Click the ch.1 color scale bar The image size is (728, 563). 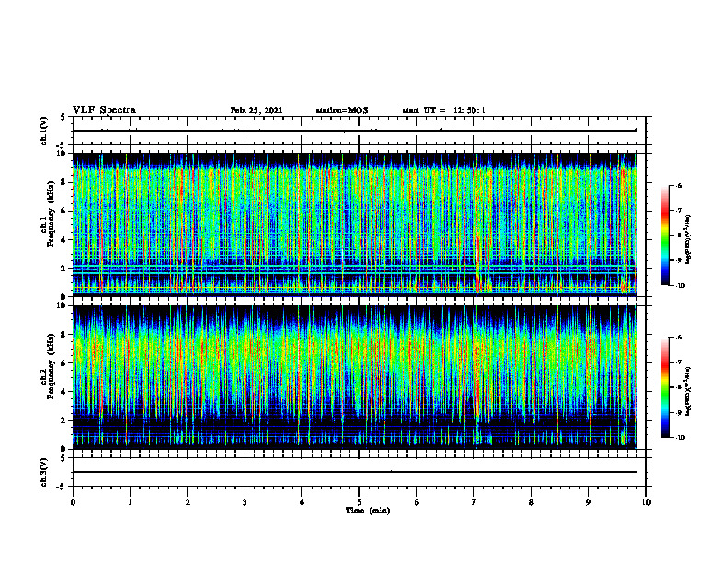coord(665,236)
